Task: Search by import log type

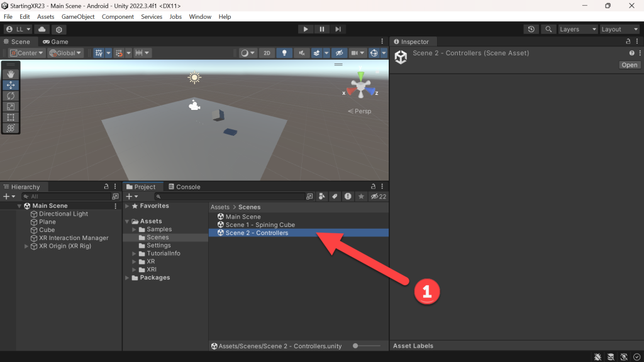Action: pos(348,197)
